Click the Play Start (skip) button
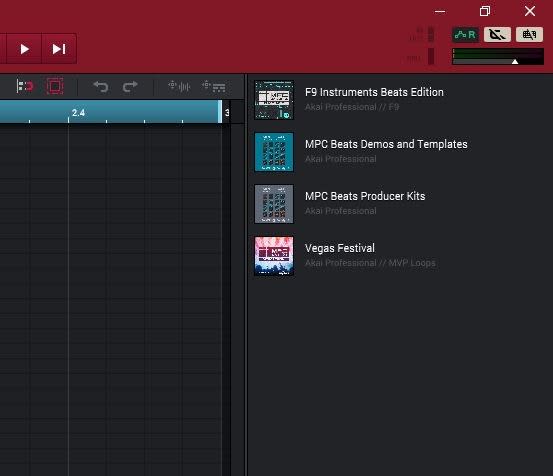Screen dimensions: 553x476 tap(59, 49)
